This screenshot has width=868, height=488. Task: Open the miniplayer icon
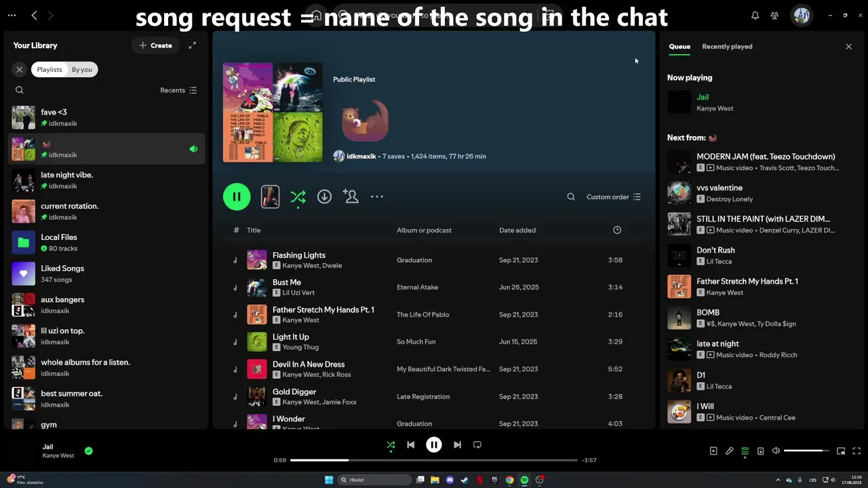point(841,451)
